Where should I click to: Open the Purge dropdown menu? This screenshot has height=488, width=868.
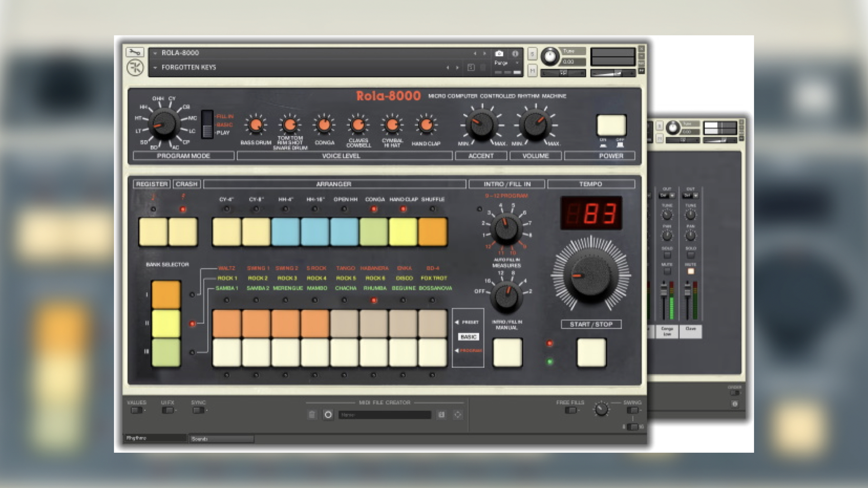507,63
